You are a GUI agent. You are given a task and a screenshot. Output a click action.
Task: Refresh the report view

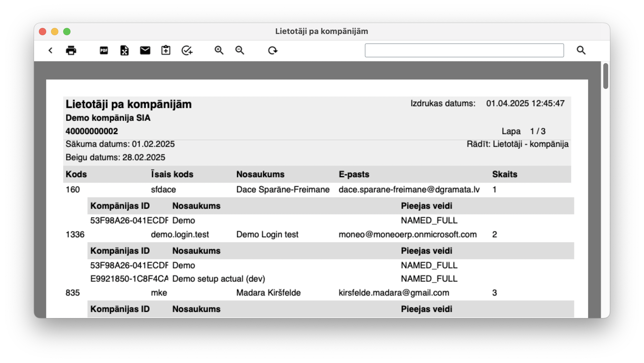(273, 50)
